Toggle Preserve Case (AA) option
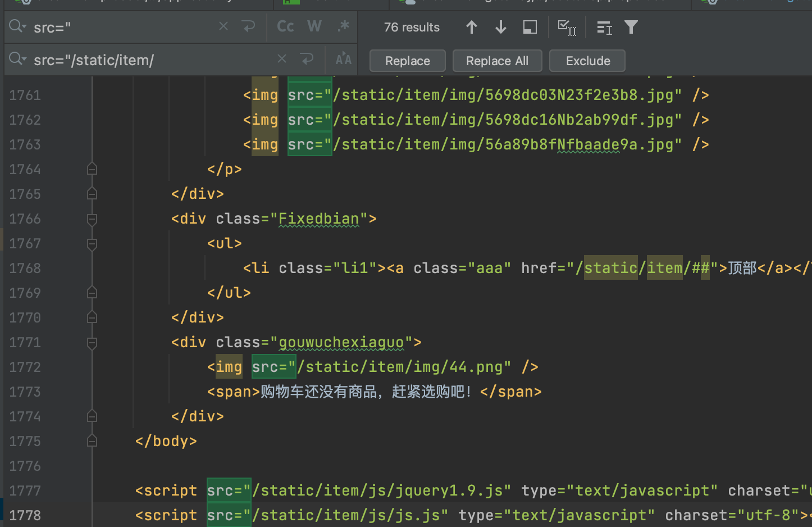 [x=343, y=59]
